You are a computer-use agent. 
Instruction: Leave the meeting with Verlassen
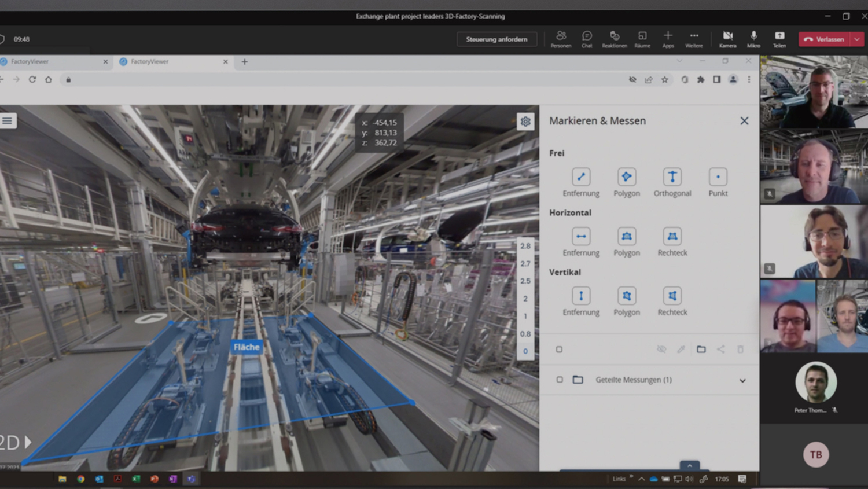pyautogui.click(x=825, y=39)
